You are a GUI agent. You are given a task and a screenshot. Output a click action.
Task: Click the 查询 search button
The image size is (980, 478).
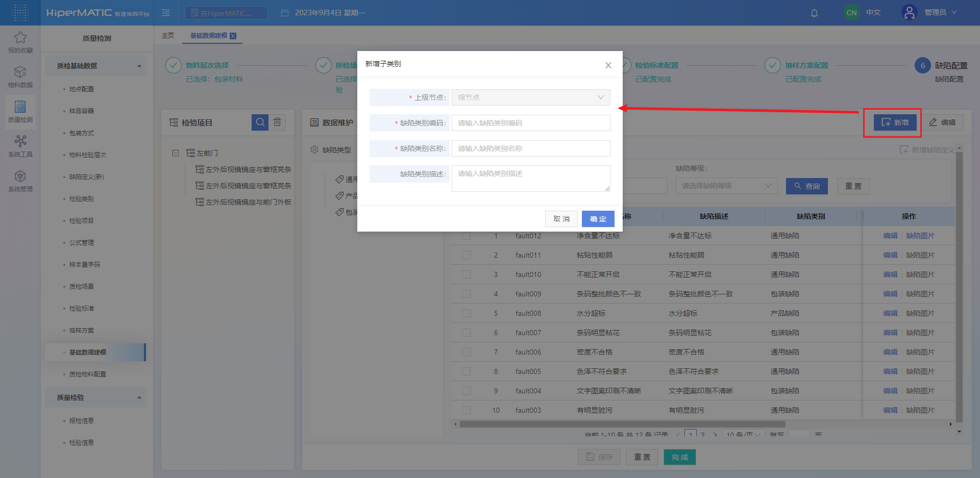[807, 186]
